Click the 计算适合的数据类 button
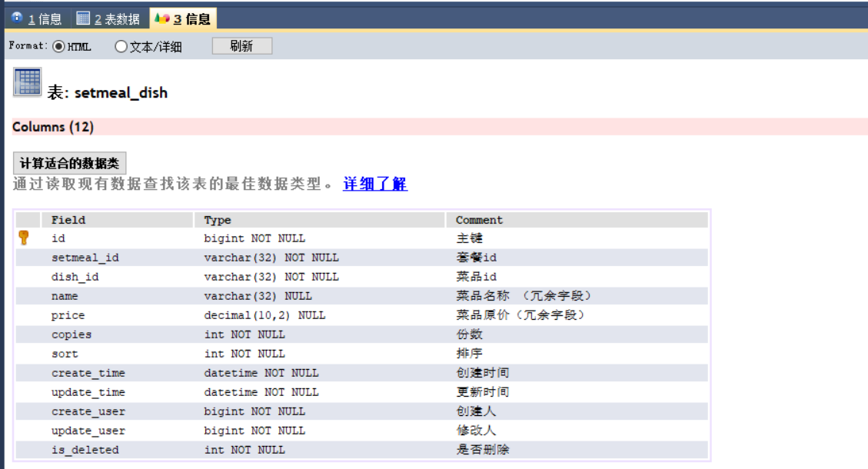The image size is (868, 469). coord(70,163)
